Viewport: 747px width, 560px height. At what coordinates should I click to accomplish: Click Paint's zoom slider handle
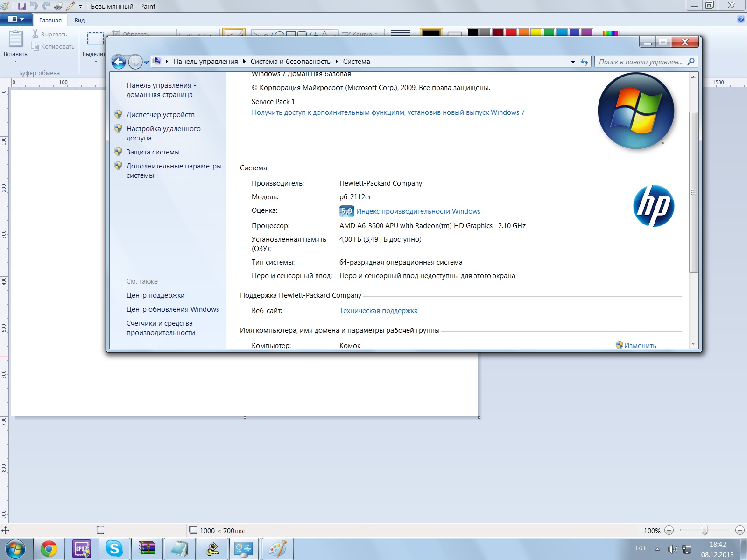click(705, 530)
